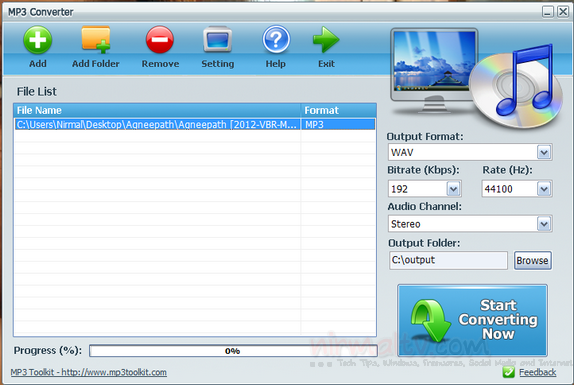
Task: Close the MP3 Converter window
Action: click(563, 12)
